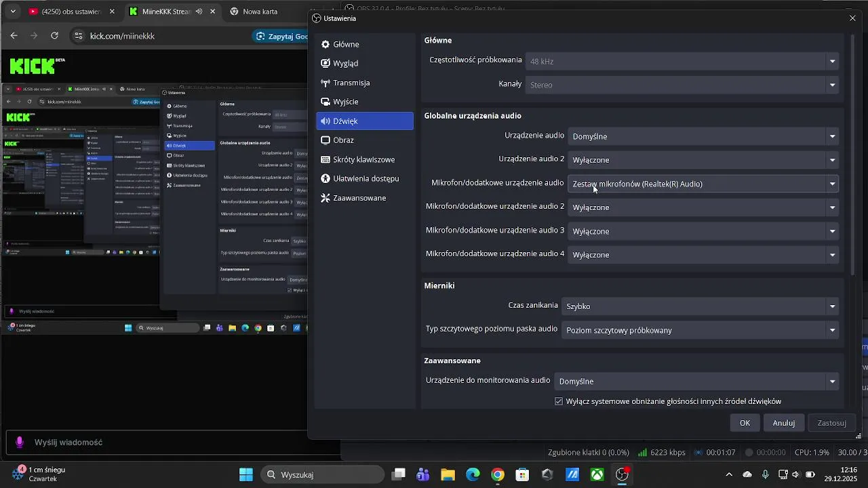The image size is (868, 488).
Task: Reload the kick.com page
Action: (x=54, y=36)
